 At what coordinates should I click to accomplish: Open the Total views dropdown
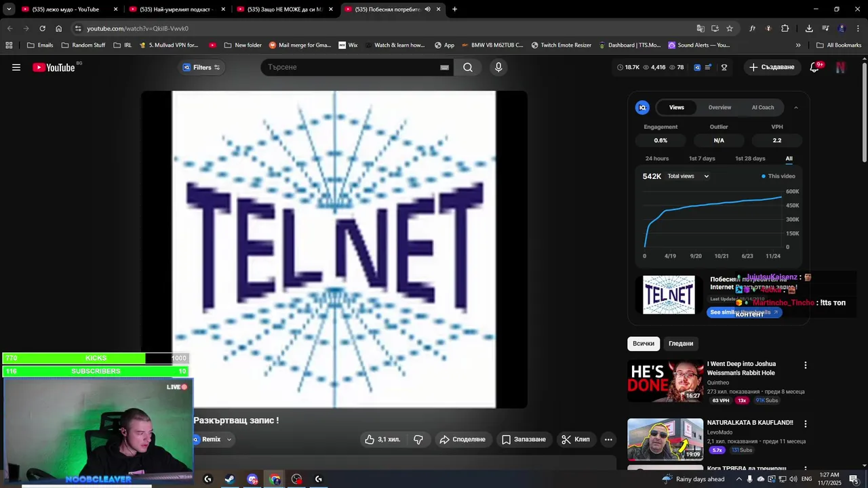click(688, 176)
